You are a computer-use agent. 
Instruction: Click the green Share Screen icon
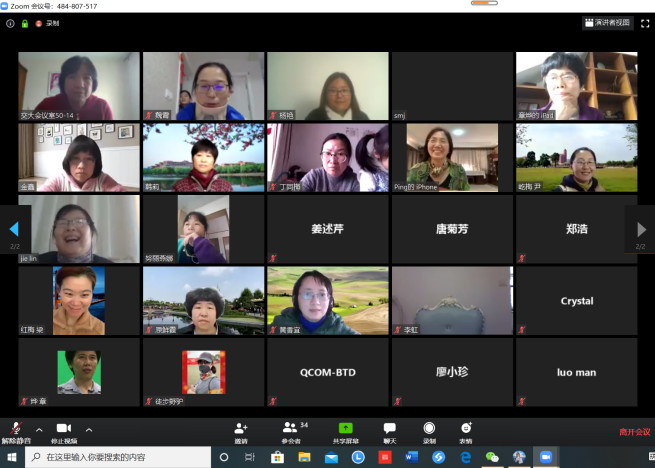click(x=345, y=428)
